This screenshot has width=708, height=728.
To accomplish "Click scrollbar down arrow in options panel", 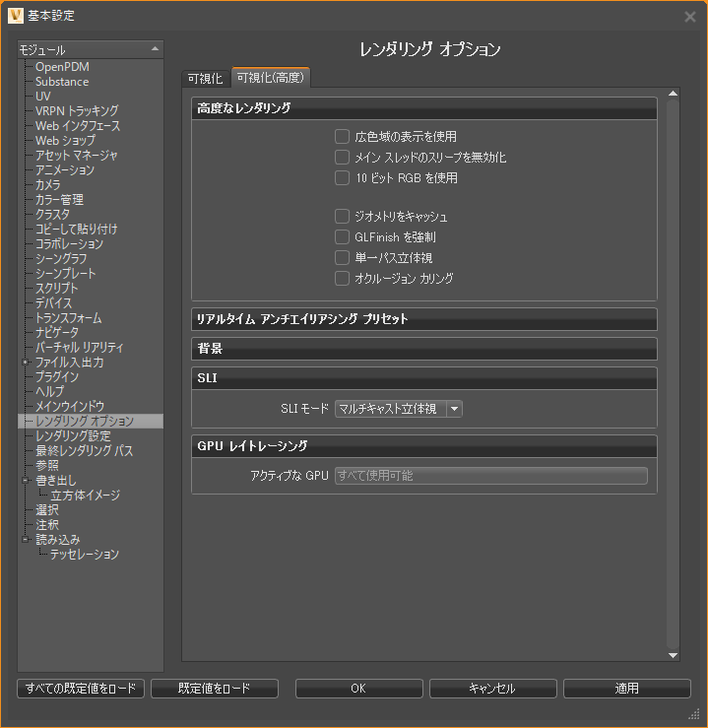I will (x=673, y=655).
